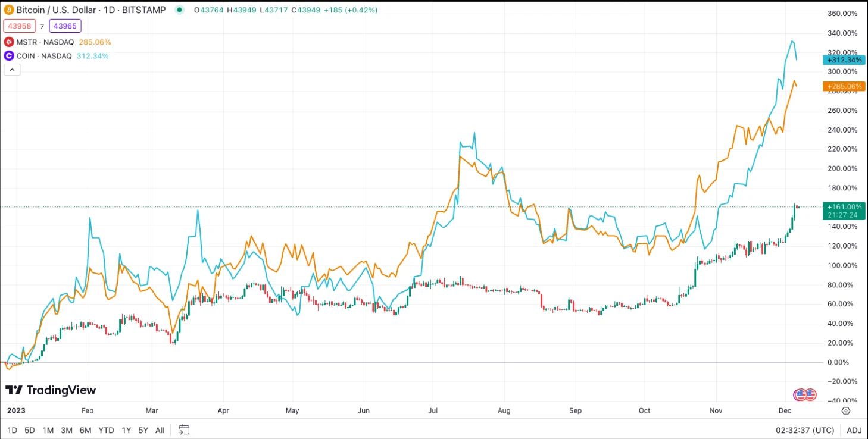
Task: Click the purple 43965 buy price button
Action: pyautogui.click(x=65, y=26)
